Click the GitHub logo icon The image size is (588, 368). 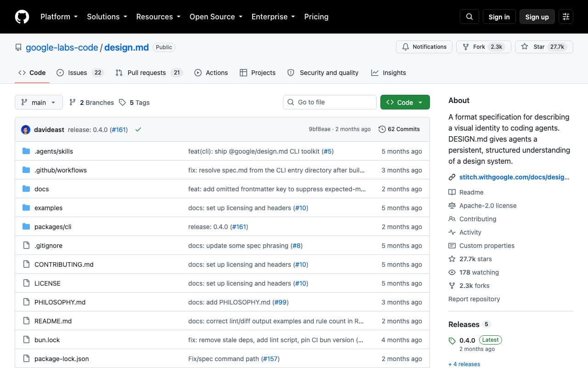[x=22, y=17]
